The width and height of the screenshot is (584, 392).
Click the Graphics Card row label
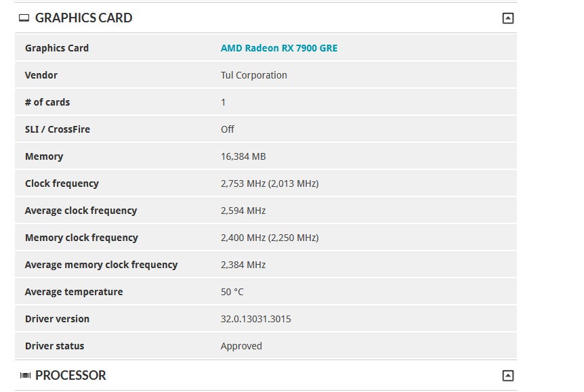pos(57,48)
